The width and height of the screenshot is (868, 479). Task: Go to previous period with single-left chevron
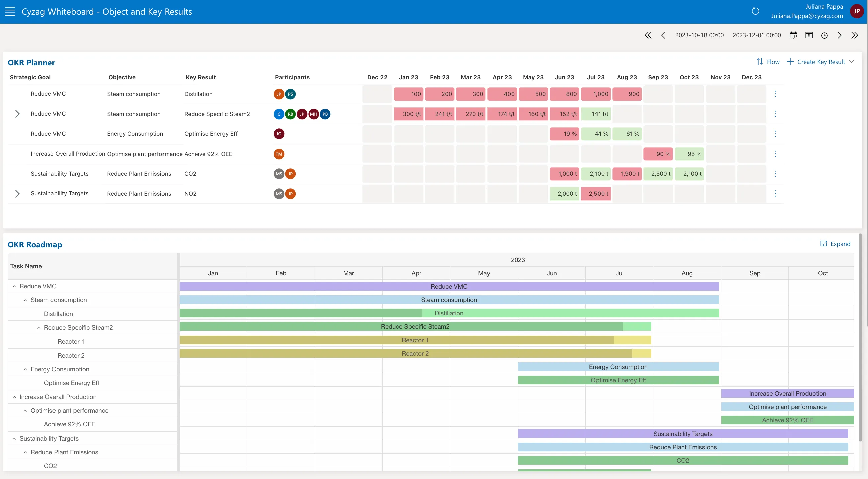(663, 35)
